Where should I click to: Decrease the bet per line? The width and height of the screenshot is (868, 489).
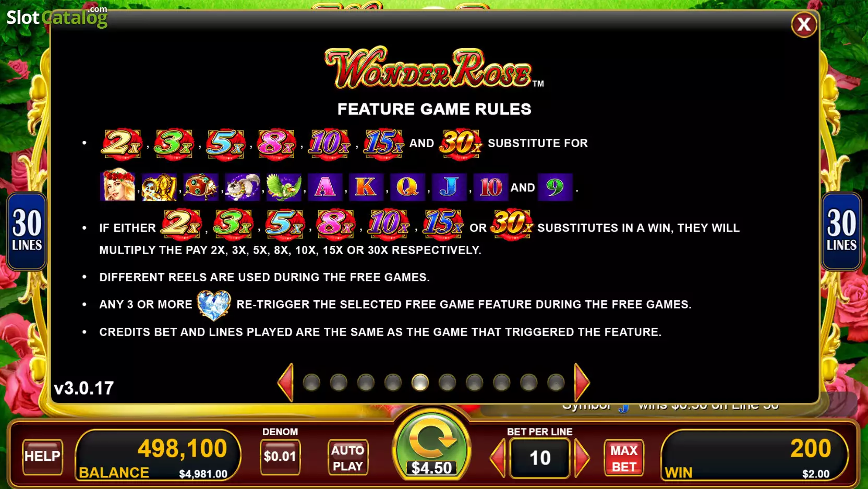(x=498, y=458)
